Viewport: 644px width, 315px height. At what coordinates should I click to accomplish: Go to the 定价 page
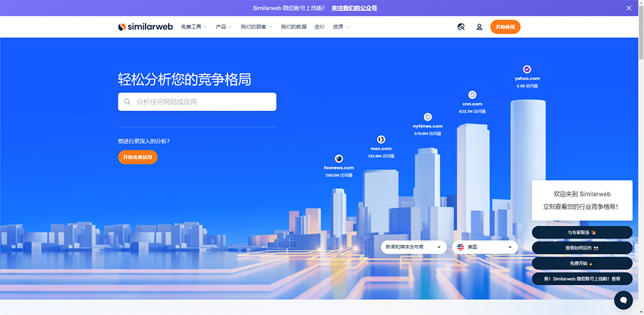319,27
